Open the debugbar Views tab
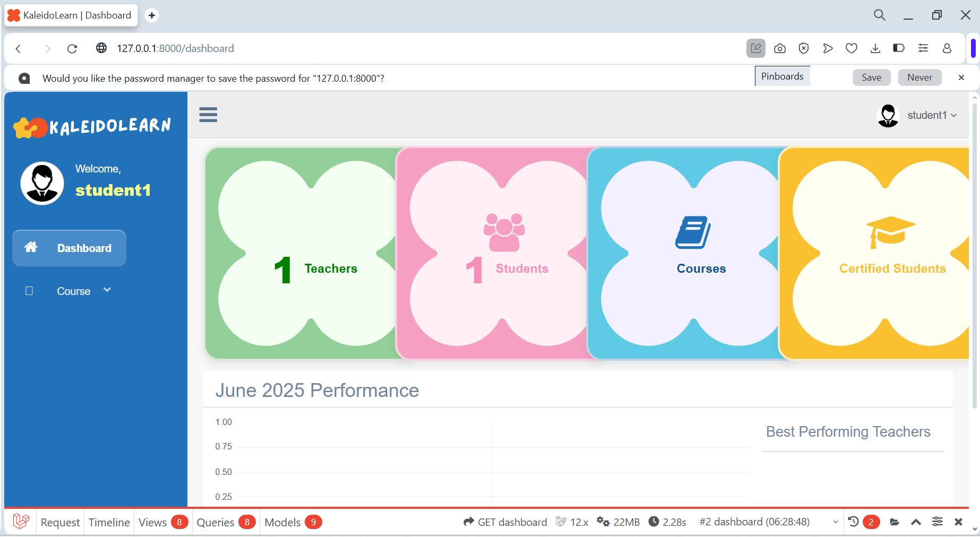The width and height of the screenshot is (980, 537). [163, 523]
